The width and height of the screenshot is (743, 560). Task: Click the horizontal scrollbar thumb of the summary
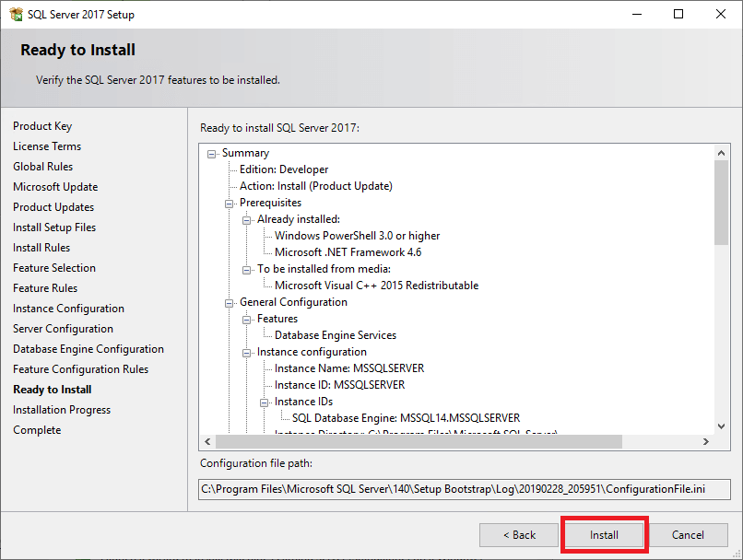tap(419, 442)
